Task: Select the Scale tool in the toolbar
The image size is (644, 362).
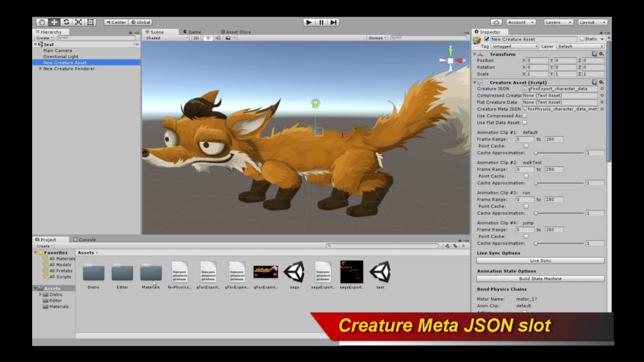Action: coord(78,22)
